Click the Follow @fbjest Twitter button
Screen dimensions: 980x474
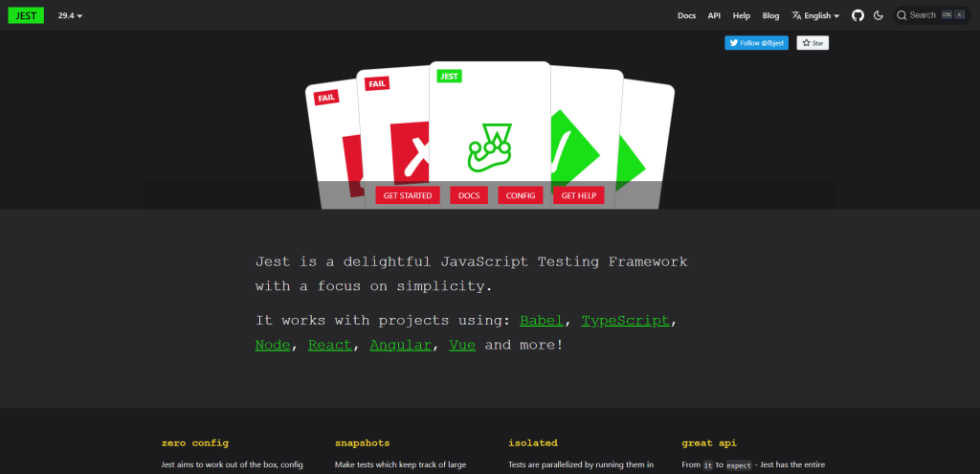click(756, 43)
